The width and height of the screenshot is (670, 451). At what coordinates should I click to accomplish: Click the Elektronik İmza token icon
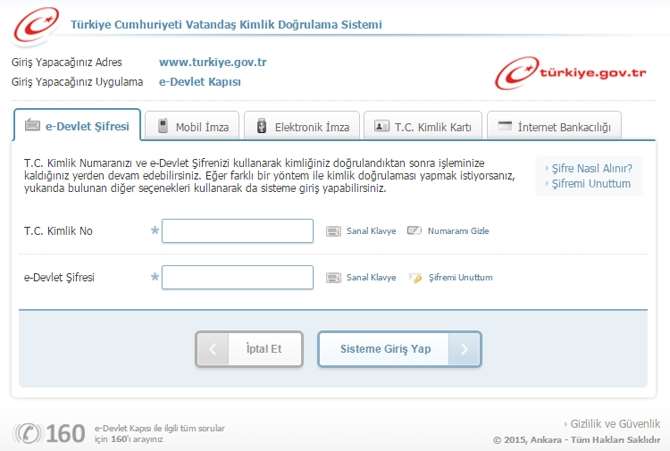262,126
